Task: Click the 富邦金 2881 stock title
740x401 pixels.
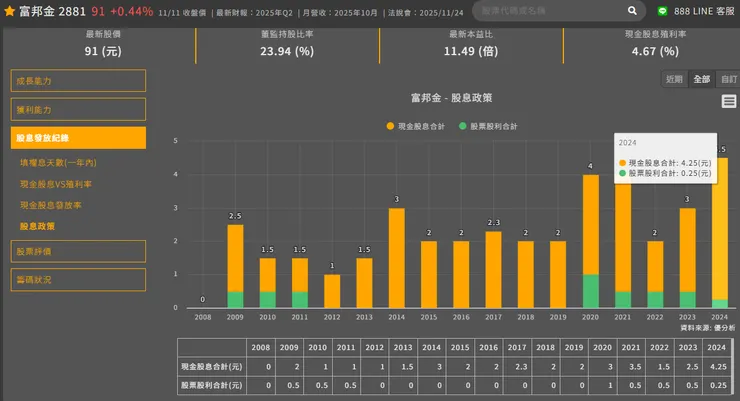Action: pos(52,11)
